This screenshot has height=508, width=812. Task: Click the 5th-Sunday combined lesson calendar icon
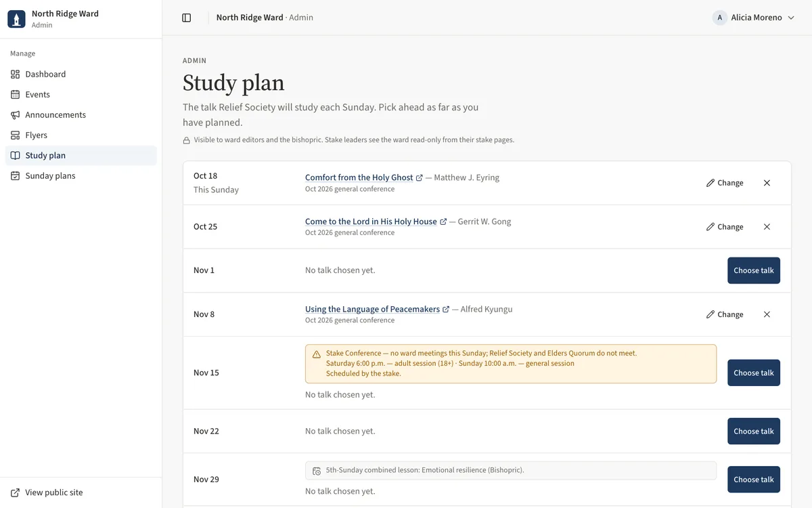317,471
